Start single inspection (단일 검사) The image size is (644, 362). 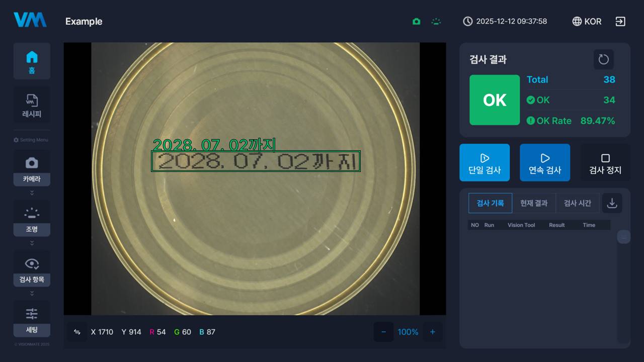pyautogui.click(x=485, y=163)
